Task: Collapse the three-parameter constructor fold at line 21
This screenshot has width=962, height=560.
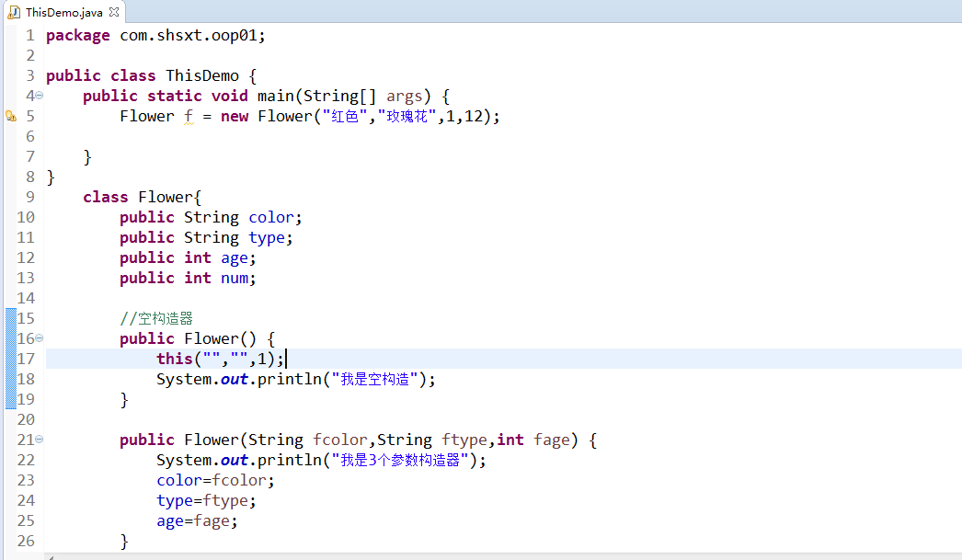Action: point(40,440)
